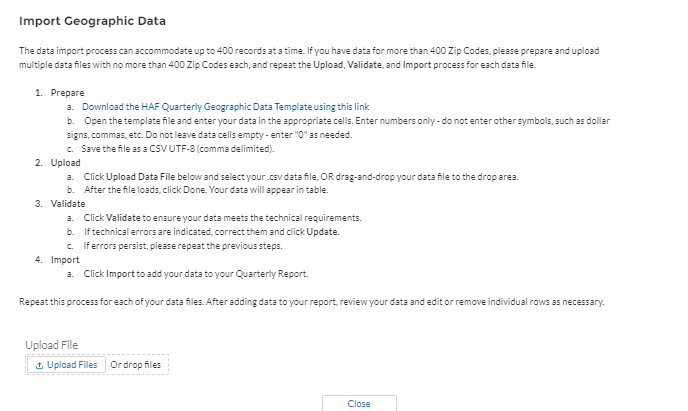Screen dimensions: 688x411
Task: Click the 'Or drop files' drop area
Action: click(135, 365)
